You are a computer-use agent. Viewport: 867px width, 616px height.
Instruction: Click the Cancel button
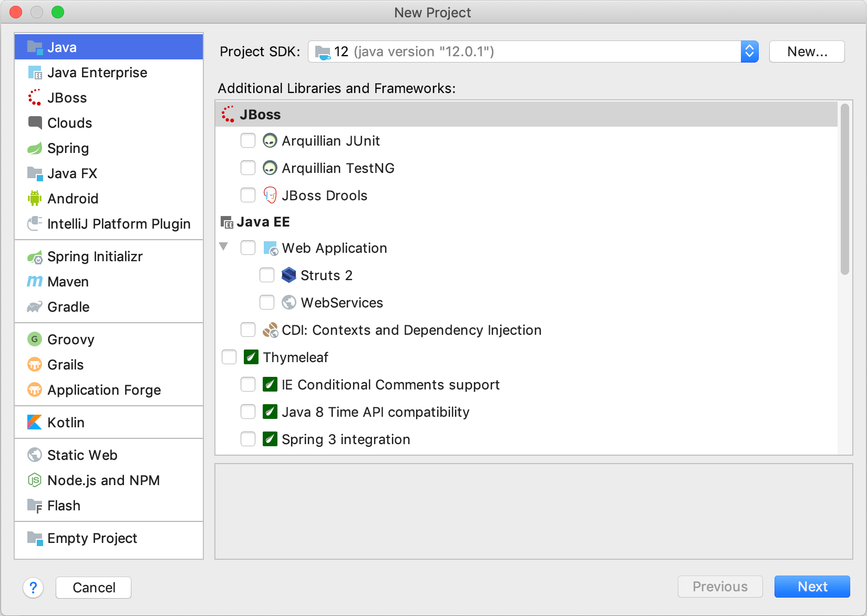94,588
